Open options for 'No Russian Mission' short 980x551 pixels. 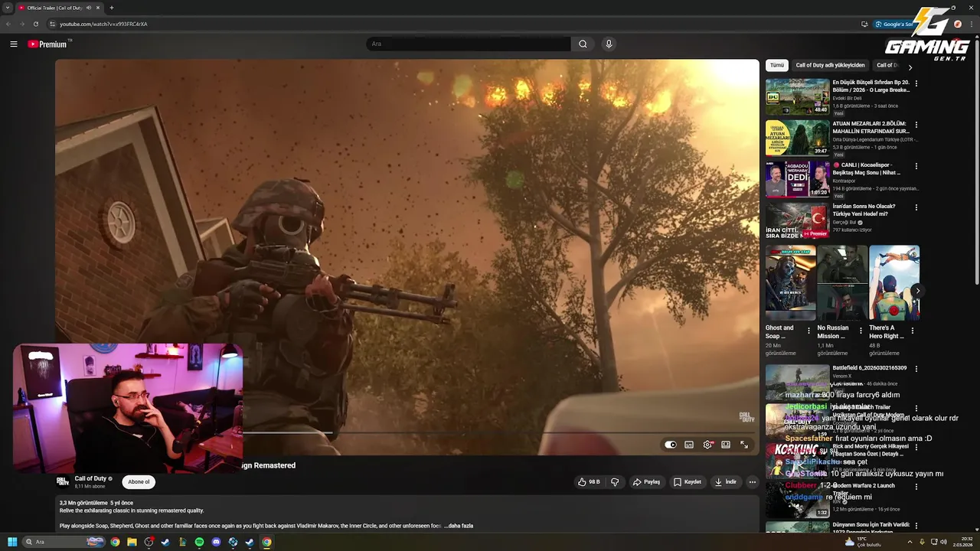(861, 331)
